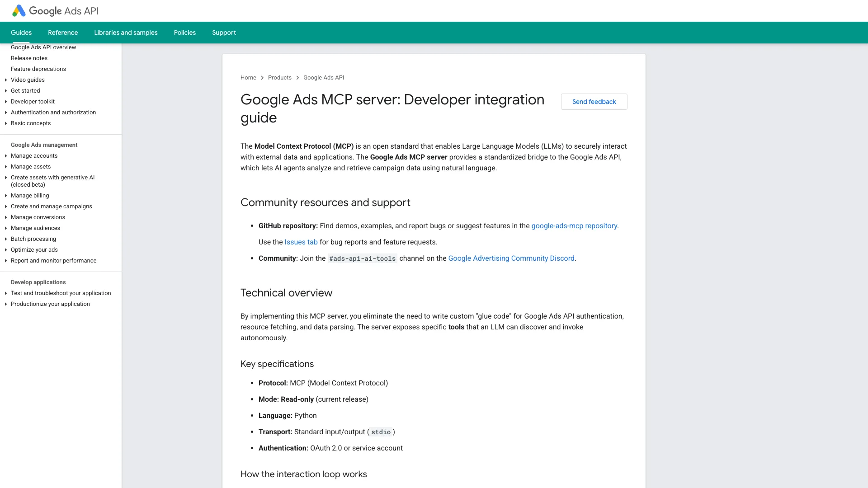Click the #ads-api-ai-tools code text

click(362, 258)
